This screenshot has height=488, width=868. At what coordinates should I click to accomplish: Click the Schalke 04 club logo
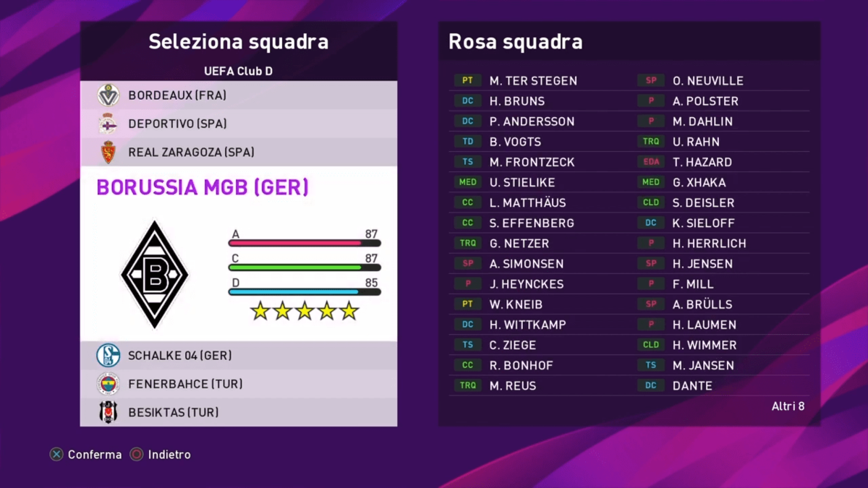109,355
